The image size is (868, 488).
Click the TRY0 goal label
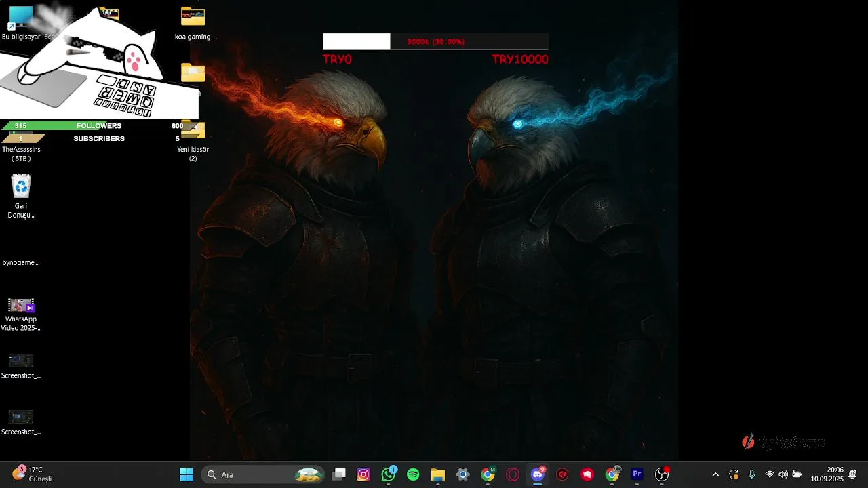pyautogui.click(x=337, y=60)
